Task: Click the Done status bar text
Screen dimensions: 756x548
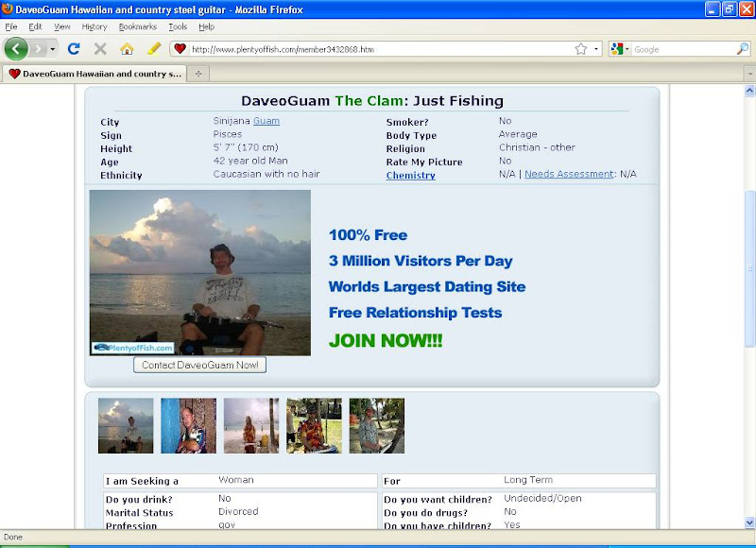Action: click(x=13, y=537)
